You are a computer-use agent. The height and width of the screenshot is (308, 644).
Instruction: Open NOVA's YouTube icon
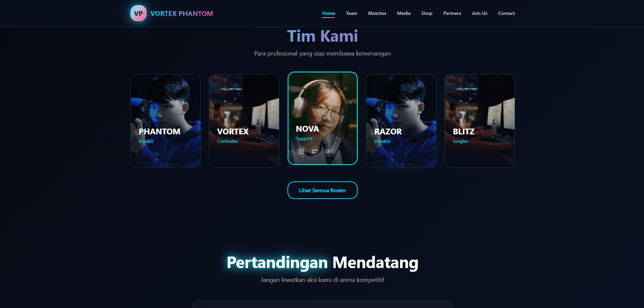click(x=328, y=151)
